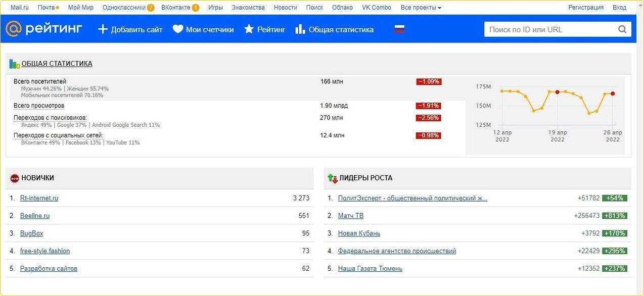Click the Рейтинг @ logo
The image size is (644, 296).
click(x=43, y=29)
